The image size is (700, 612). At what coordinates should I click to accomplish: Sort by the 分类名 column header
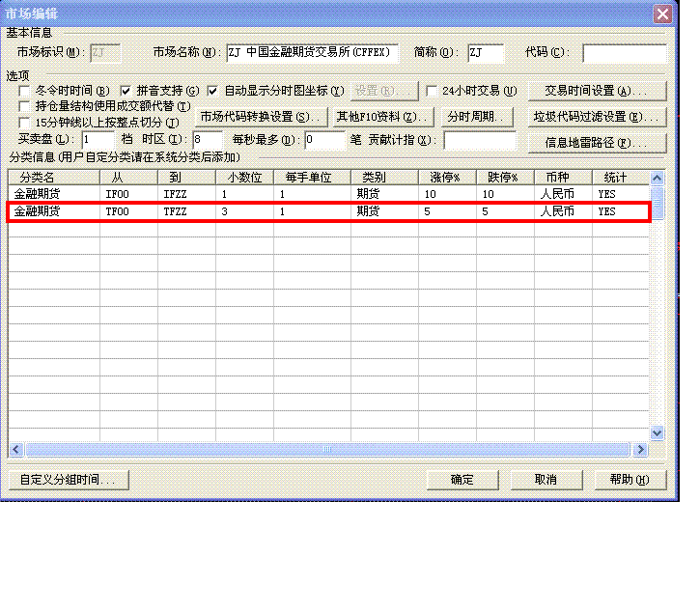click(53, 178)
